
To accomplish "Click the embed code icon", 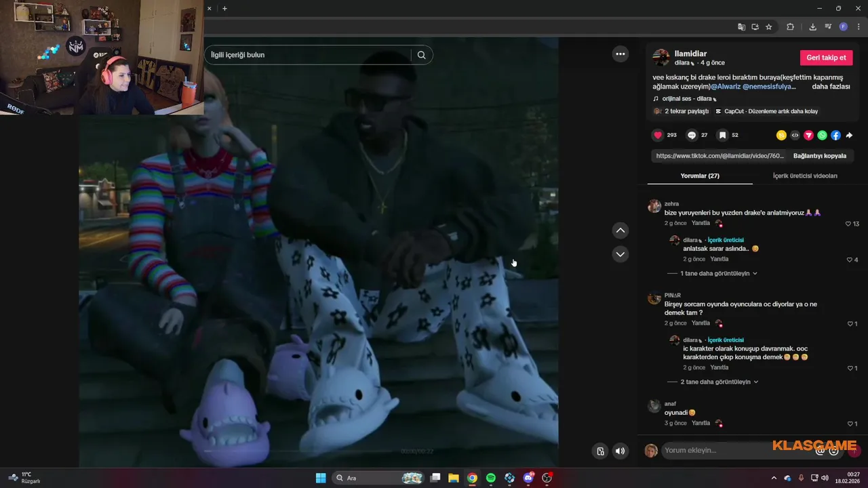I will pyautogui.click(x=795, y=135).
